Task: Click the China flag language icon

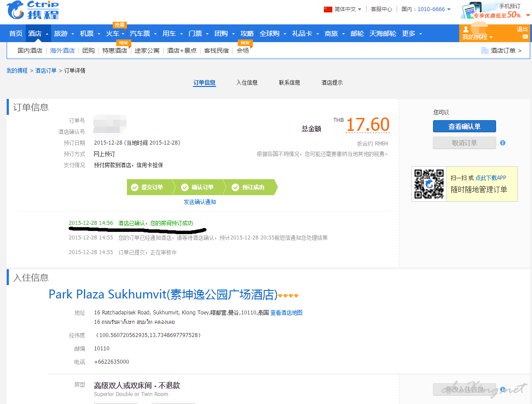Action: (x=328, y=9)
